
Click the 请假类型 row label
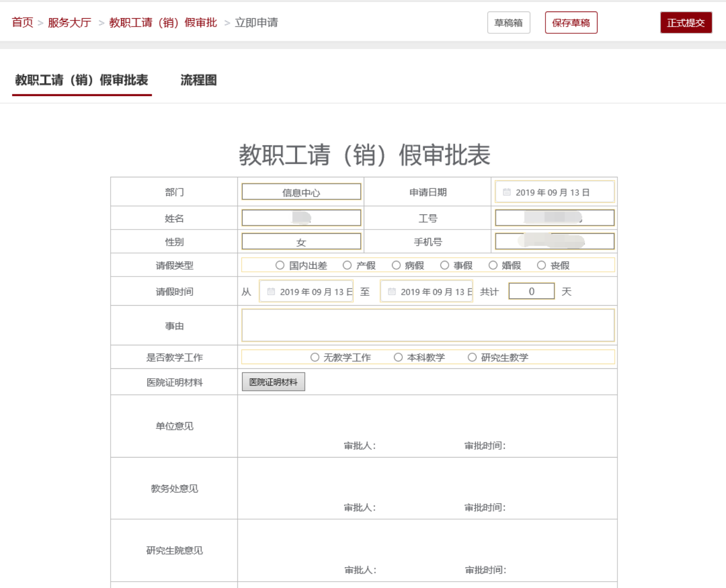(x=174, y=265)
